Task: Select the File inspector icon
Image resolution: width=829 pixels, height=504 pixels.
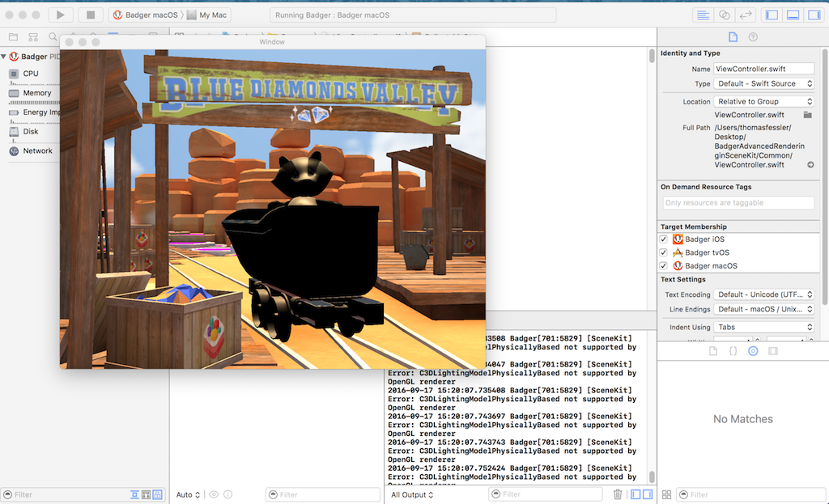Action: click(x=733, y=37)
